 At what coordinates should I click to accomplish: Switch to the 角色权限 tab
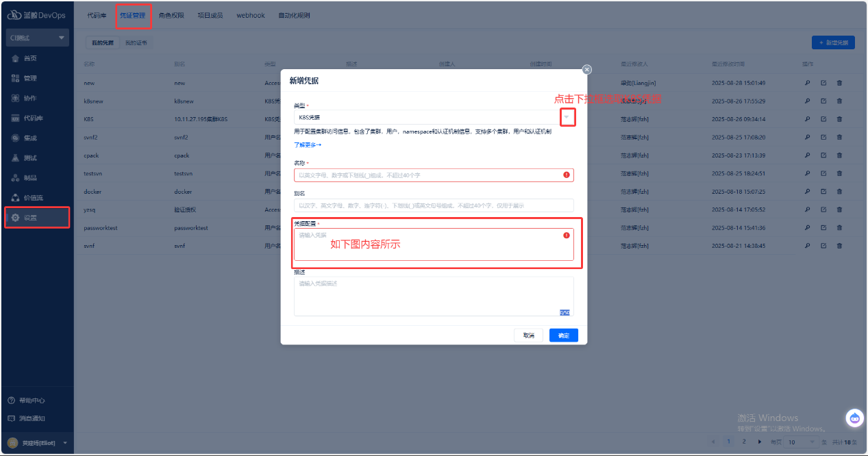click(171, 15)
